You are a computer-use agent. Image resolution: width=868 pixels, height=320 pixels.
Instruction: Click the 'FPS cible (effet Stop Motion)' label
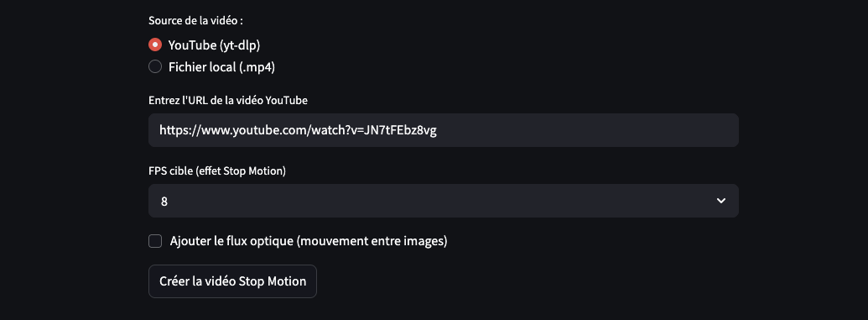coord(217,170)
